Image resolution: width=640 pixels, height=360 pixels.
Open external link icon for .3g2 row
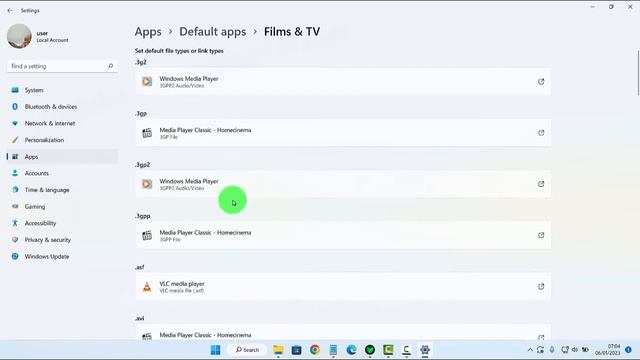[x=541, y=82]
